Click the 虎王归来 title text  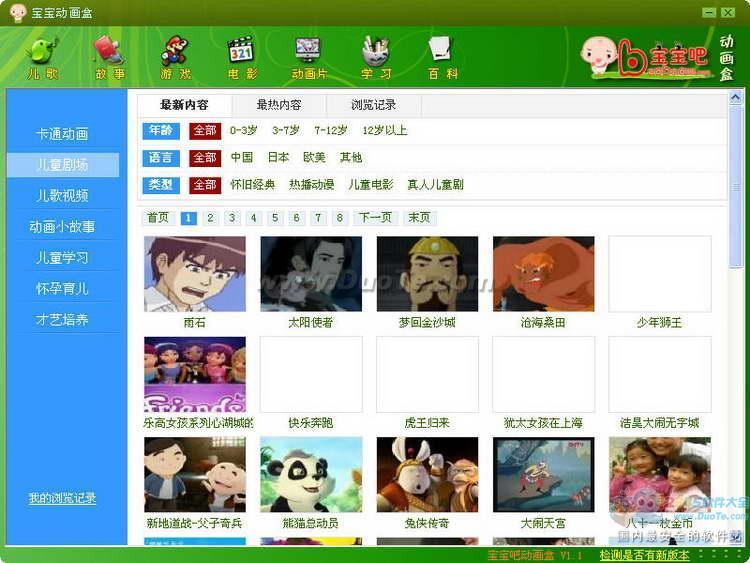pyautogui.click(x=427, y=423)
